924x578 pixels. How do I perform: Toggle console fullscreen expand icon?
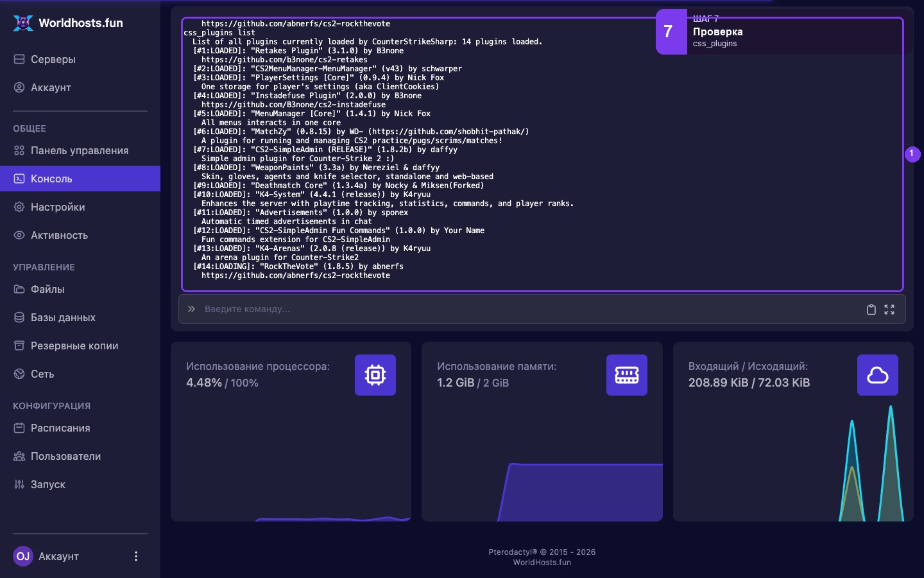click(889, 310)
